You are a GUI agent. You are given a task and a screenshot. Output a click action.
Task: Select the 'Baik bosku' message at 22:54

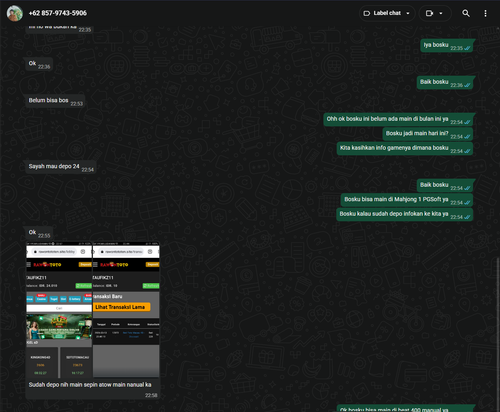[x=445, y=185]
